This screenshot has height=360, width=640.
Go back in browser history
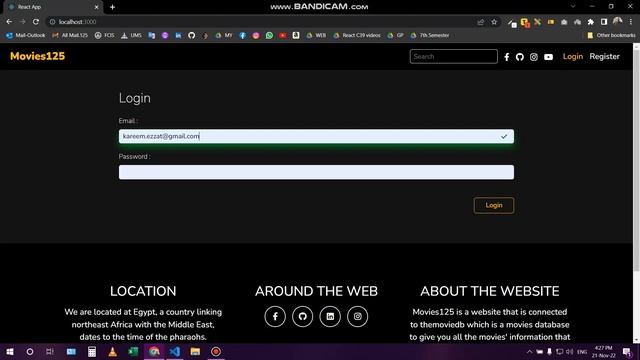click(x=9, y=22)
